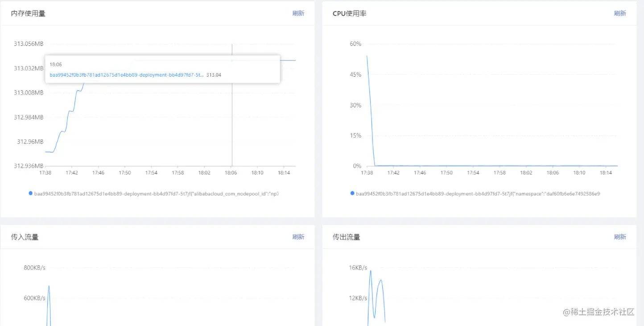This screenshot has width=644, height=326.
Task: Click the 60% axis label on CPU chart
Action: [355, 44]
